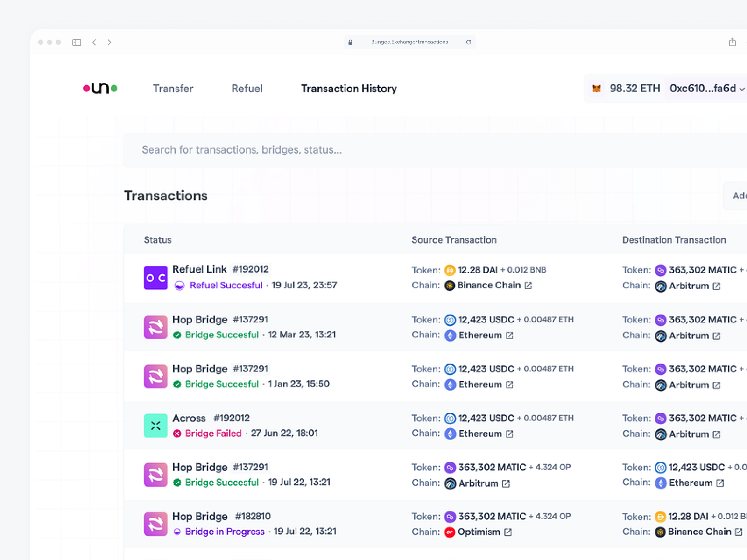Screen dimensions: 747x560
Task: Click the Bungee logo
Action: (99, 87)
